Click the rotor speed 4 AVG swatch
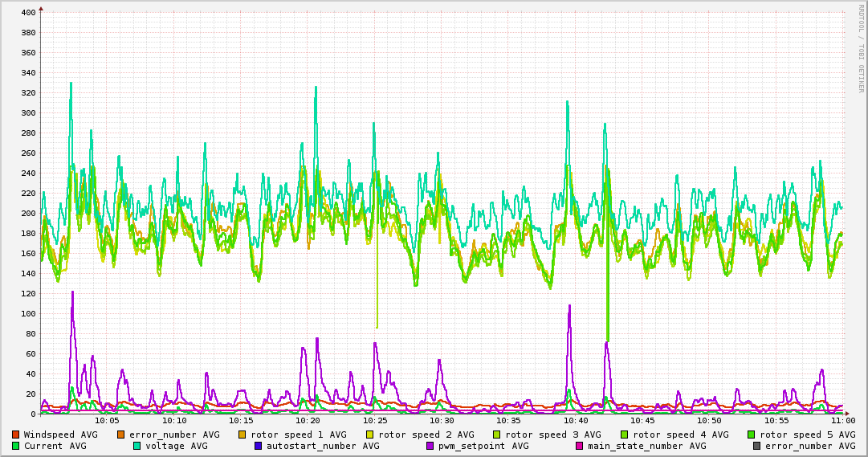868x457 pixels. click(x=625, y=435)
